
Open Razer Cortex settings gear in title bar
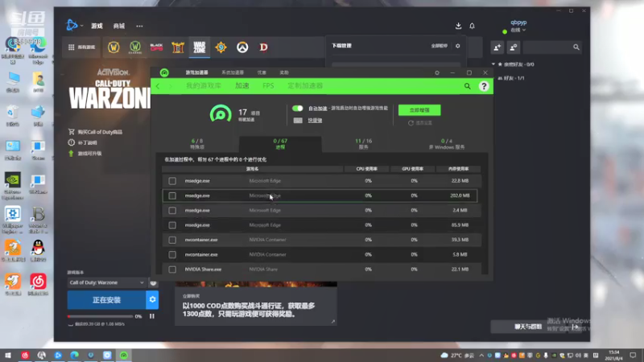point(437,72)
